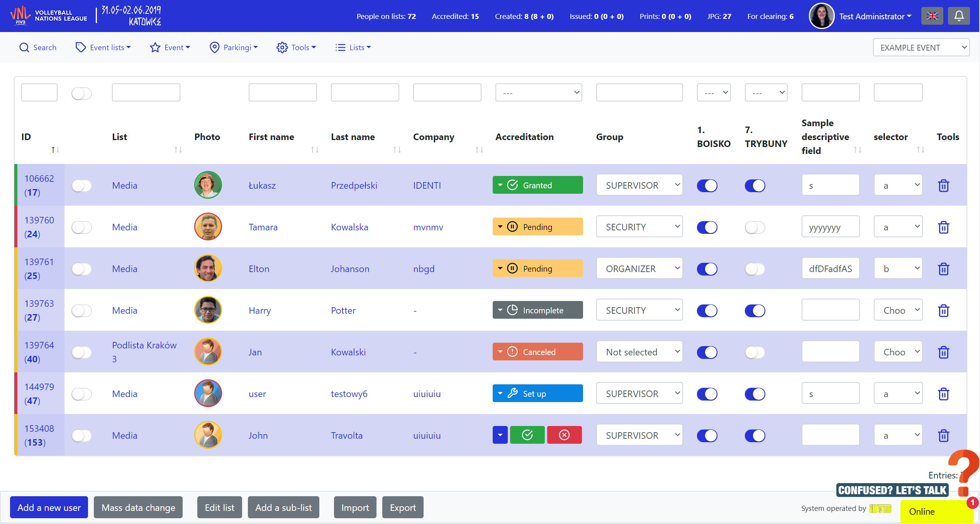Image resolution: width=980 pixels, height=524 pixels.
Task: Open Group dropdown for Jan Kowalski
Action: pos(639,352)
